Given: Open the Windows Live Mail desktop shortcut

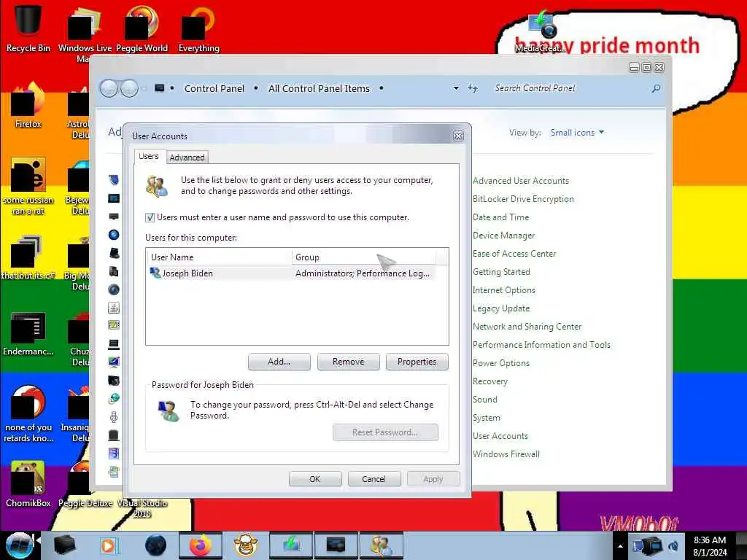Looking at the screenshot, I should [x=85, y=32].
